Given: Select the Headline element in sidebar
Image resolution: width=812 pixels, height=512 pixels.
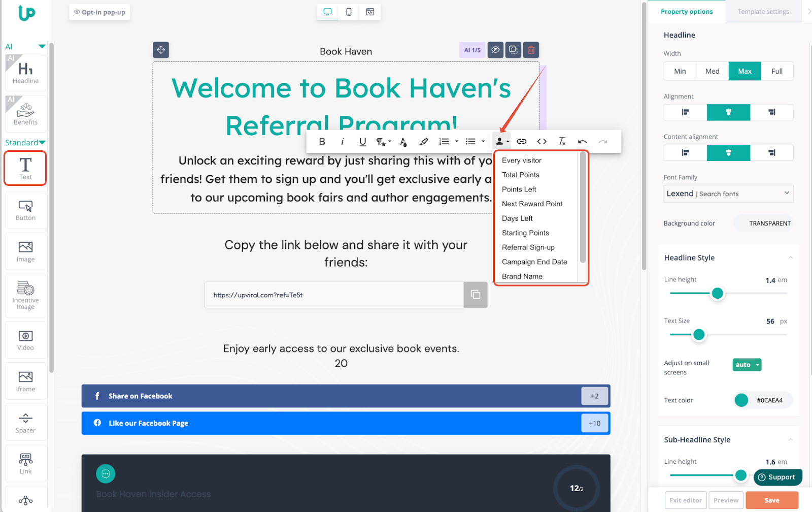Looking at the screenshot, I should (25, 72).
